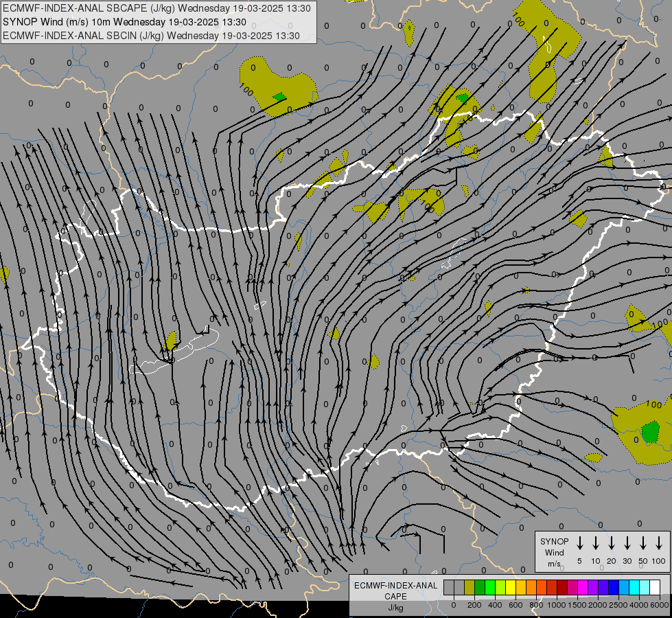Pick the olive CAPE legend swatch

[470, 588]
